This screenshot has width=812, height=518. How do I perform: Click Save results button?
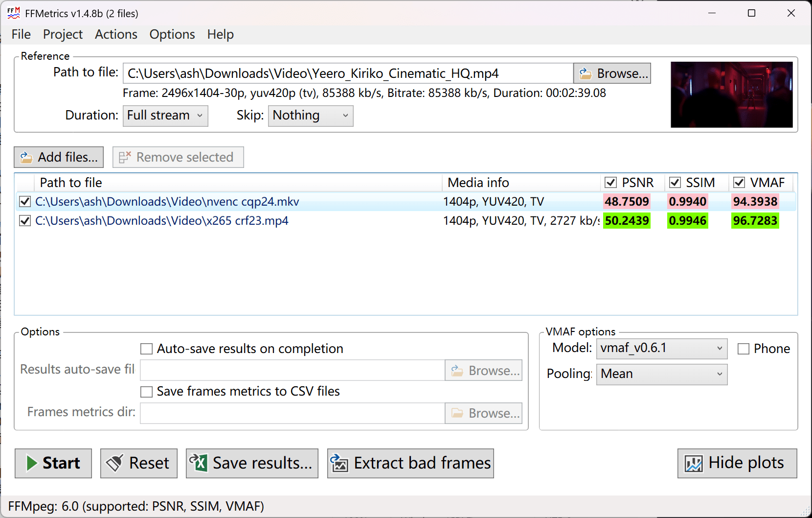point(252,463)
